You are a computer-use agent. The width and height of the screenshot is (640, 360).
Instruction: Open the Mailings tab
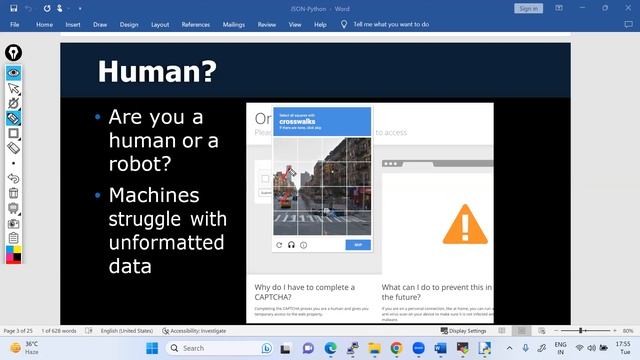[234, 24]
